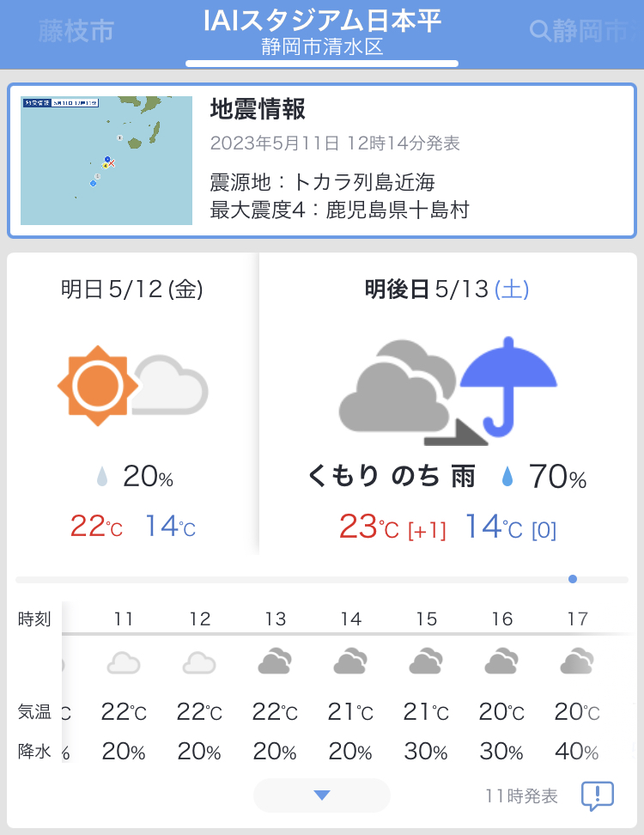Tap the 14 o'clock cloudy icon
This screenshot has width=644, height=835.
[x=350, y=662]
